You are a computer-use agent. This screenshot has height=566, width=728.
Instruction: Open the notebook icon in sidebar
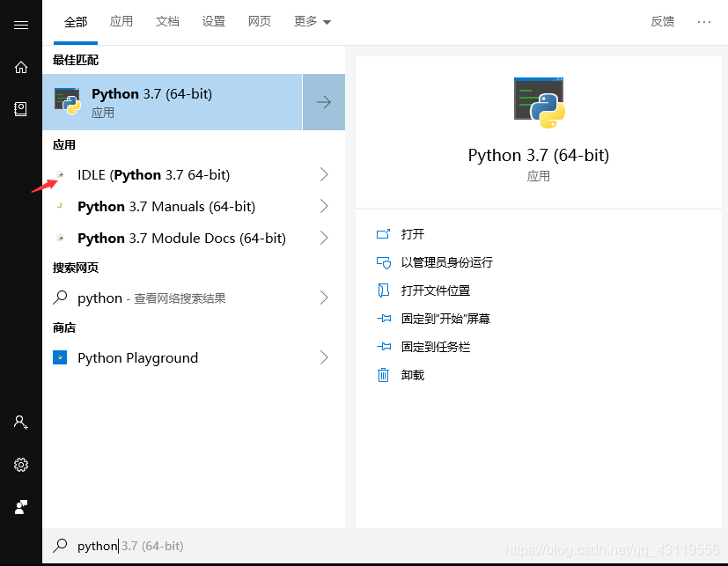coord(20,109)
